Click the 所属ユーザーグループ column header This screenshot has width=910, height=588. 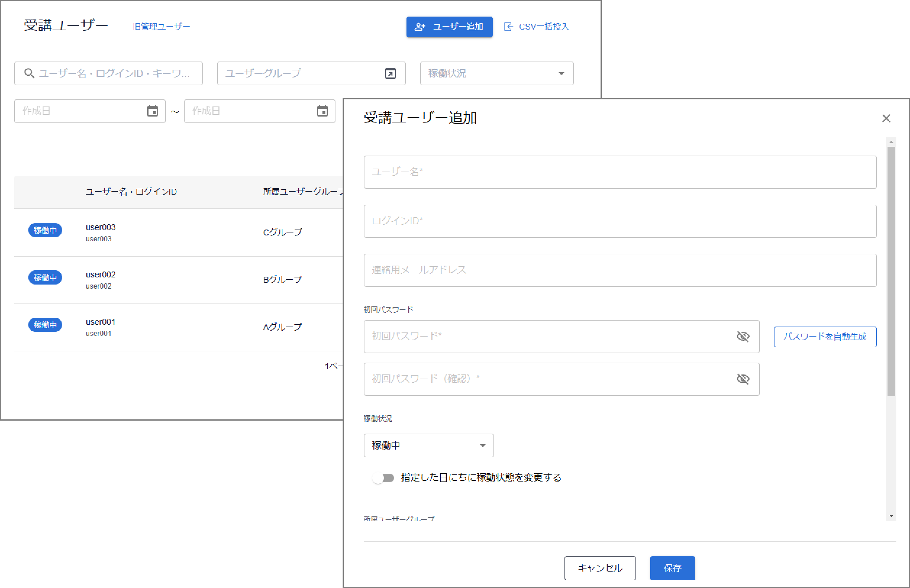click(304, 192)
